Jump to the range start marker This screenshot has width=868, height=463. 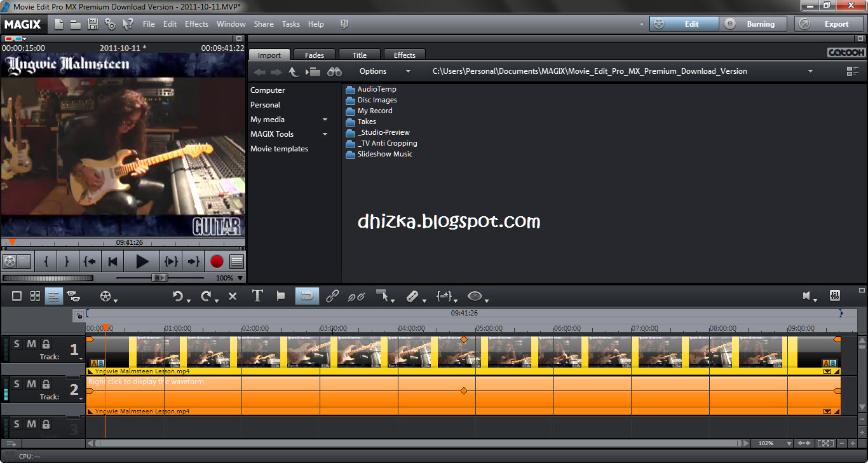pyautogui.click(x=89, y=261)
